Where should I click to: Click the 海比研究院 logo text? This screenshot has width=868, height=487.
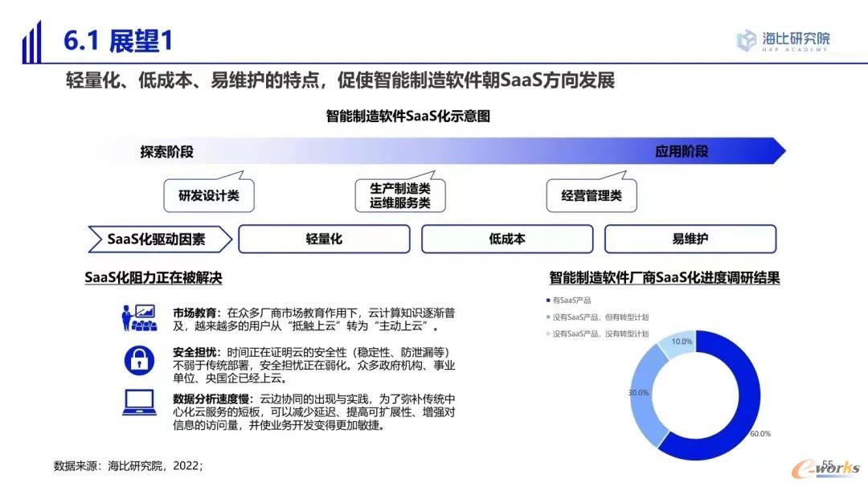796,39
